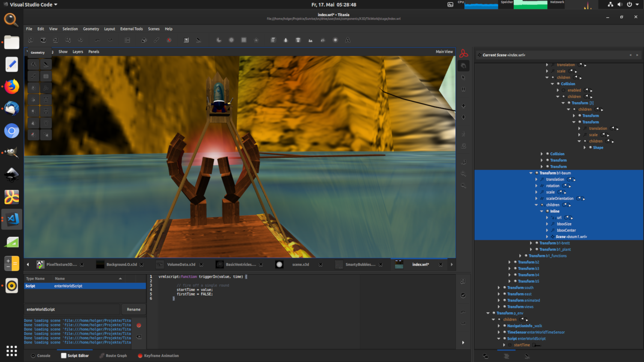Open the Visual Studio Code icon in the dock
This screenshot has height=362, width=644.
pyautogui.click(x=12, y=220)
